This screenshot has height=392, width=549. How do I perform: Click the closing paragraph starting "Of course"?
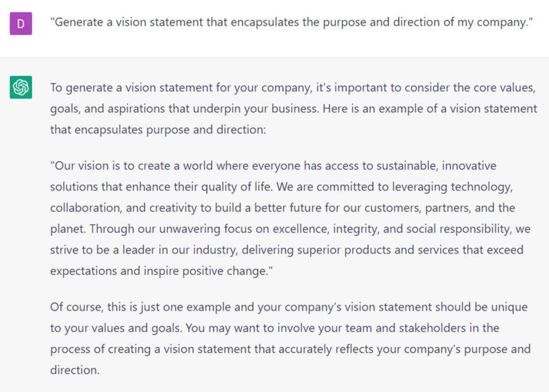pyautogui.click(x=290, y=338)
